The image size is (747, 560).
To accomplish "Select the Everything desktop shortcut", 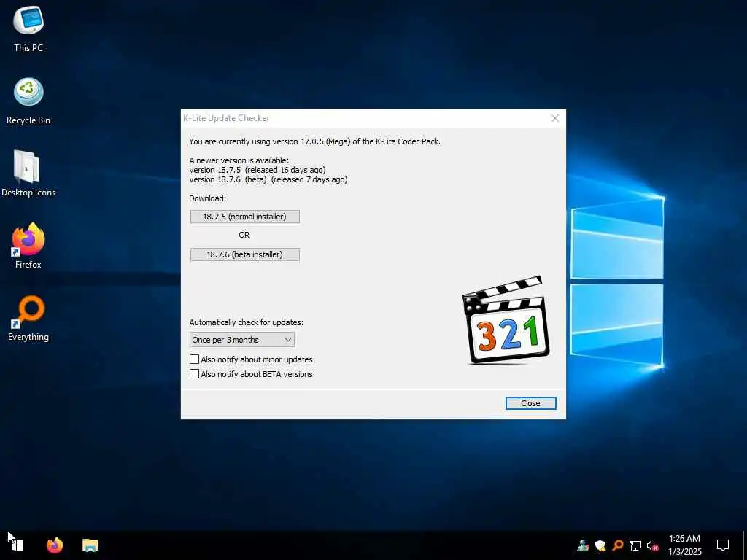I will coord(28,318).
